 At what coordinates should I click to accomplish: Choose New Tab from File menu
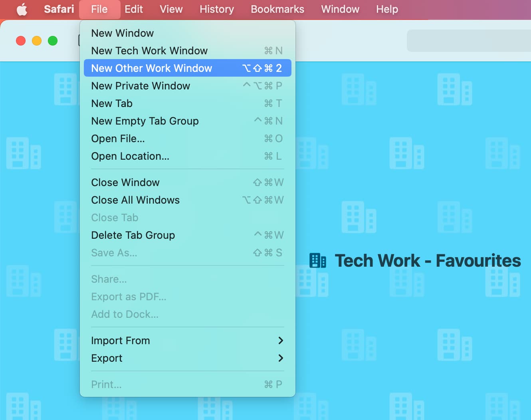point(112,103)
